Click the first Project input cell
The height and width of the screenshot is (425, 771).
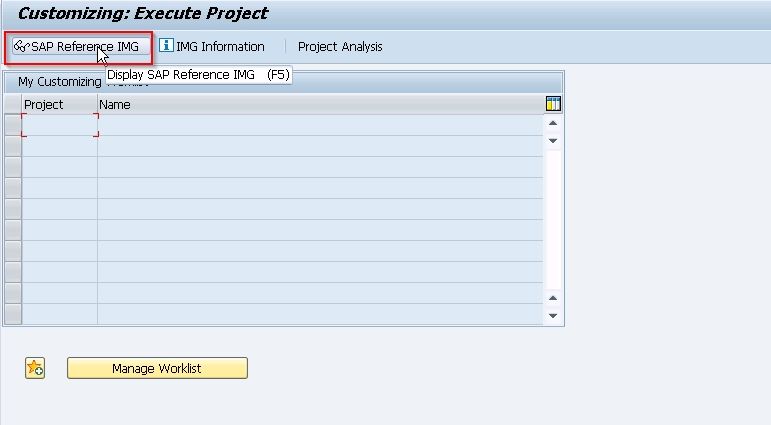tap(60, 125)
